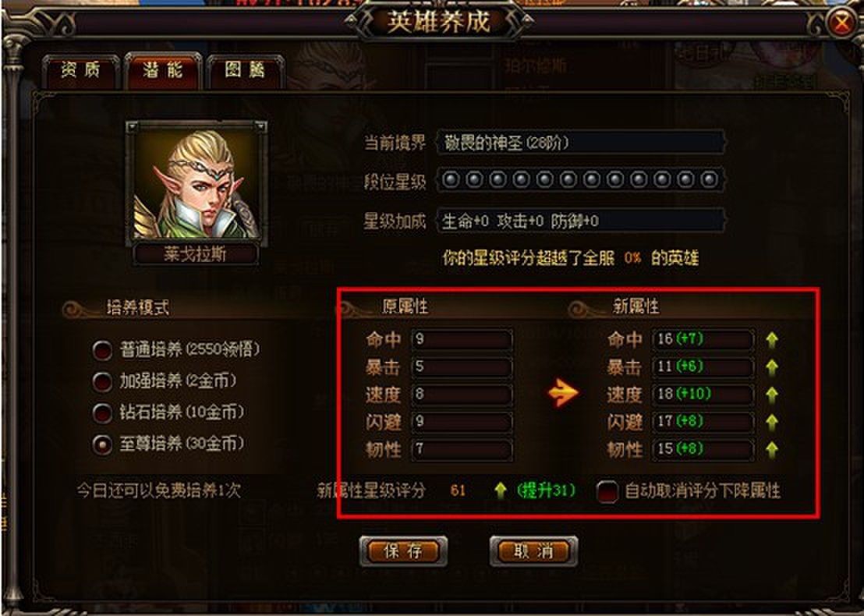864x616 pixels.
Task: Enable 自动取消评分下降属性 checkbox
Action: tap(607, 491)
